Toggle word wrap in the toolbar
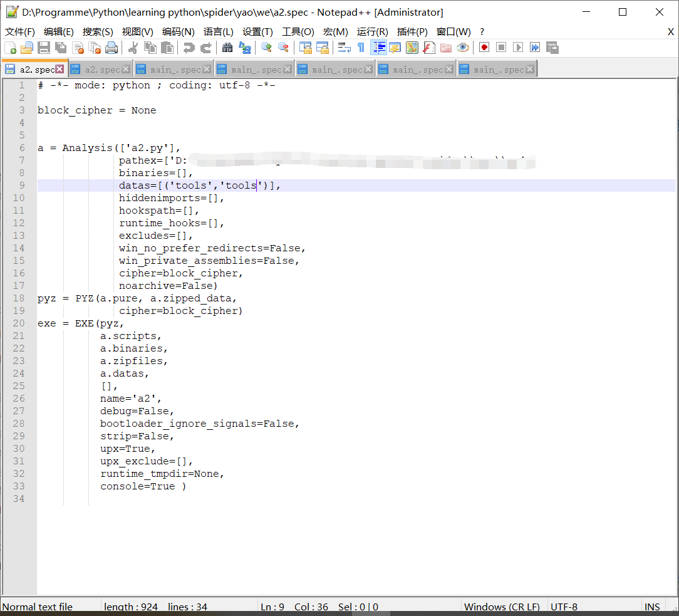This screenshot has height=616, width=679. [x=345, y=48]
